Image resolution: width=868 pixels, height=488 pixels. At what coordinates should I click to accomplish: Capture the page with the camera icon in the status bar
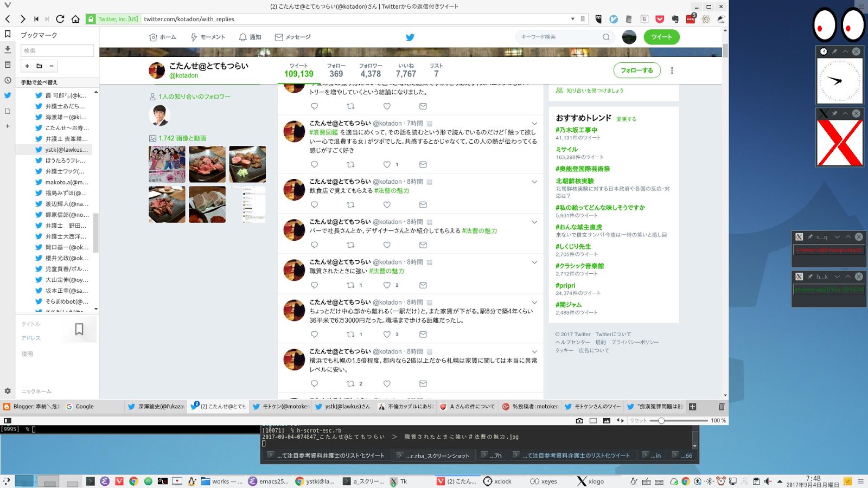coord(579,421)
